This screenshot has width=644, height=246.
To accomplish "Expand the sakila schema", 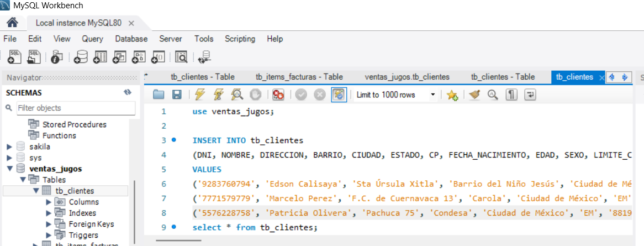I will tap(10, 146).
